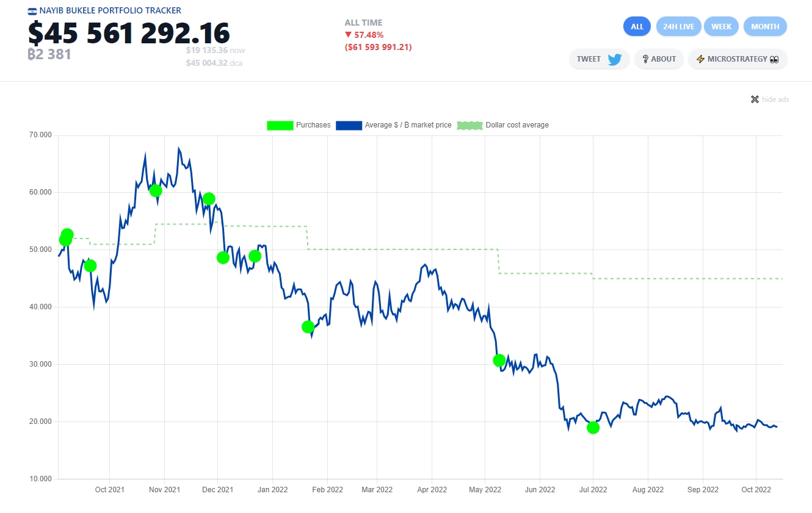The image size is (812, 513).
Task: Select the ALL time range tab
Action: (637, 27)
